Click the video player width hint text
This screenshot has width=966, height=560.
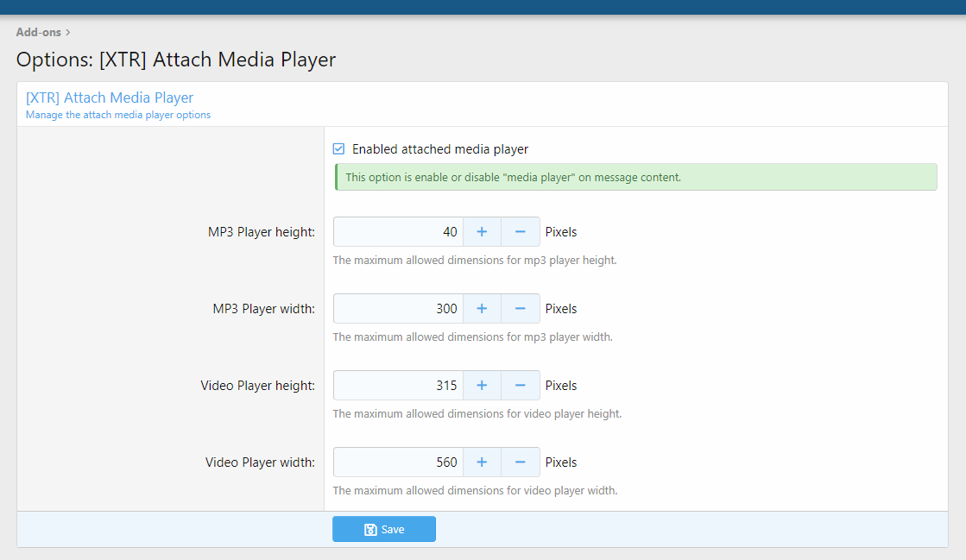pos(475,490)
